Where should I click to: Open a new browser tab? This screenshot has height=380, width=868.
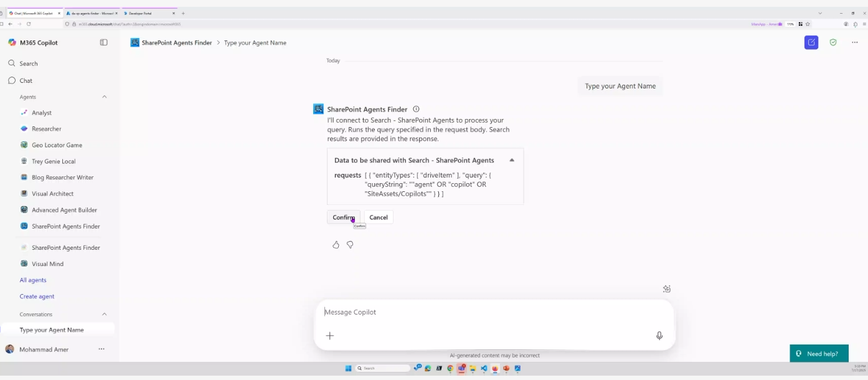(x=183, y=13)
